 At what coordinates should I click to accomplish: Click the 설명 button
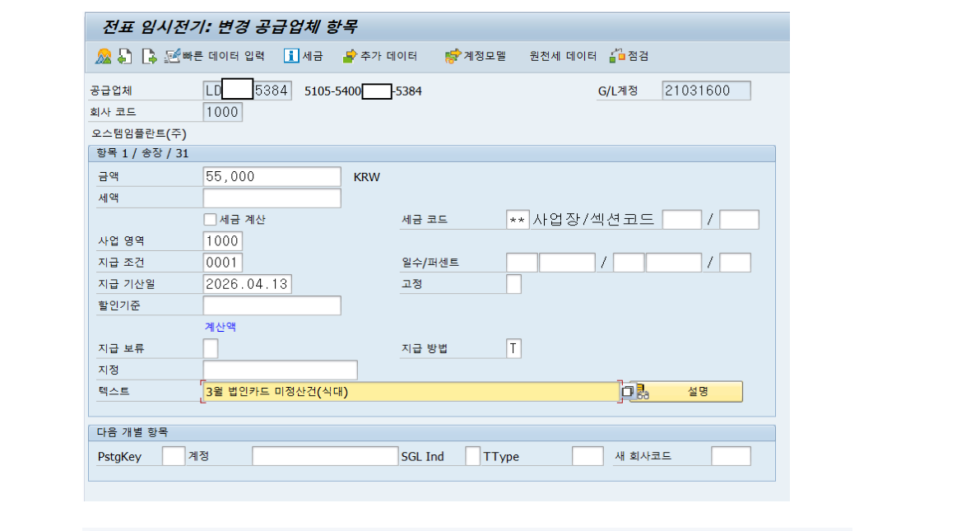point(699,392)
